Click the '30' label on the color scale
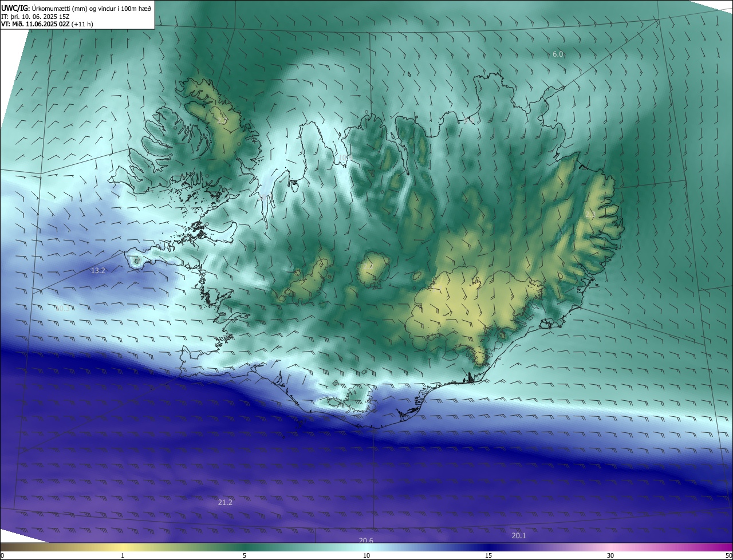The width and height of the screenshot is (733, 560). tap(610, 555)
